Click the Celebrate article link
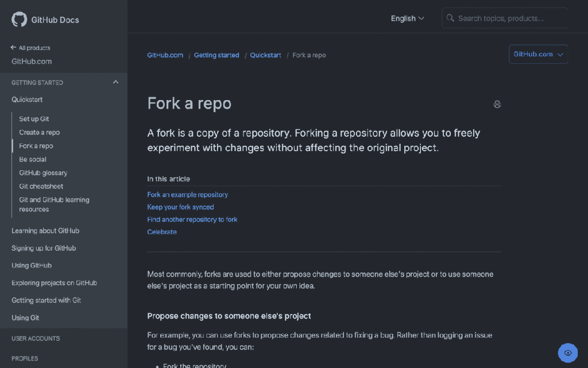The height and width of the screenshot is (368, 588). [162, 232]
